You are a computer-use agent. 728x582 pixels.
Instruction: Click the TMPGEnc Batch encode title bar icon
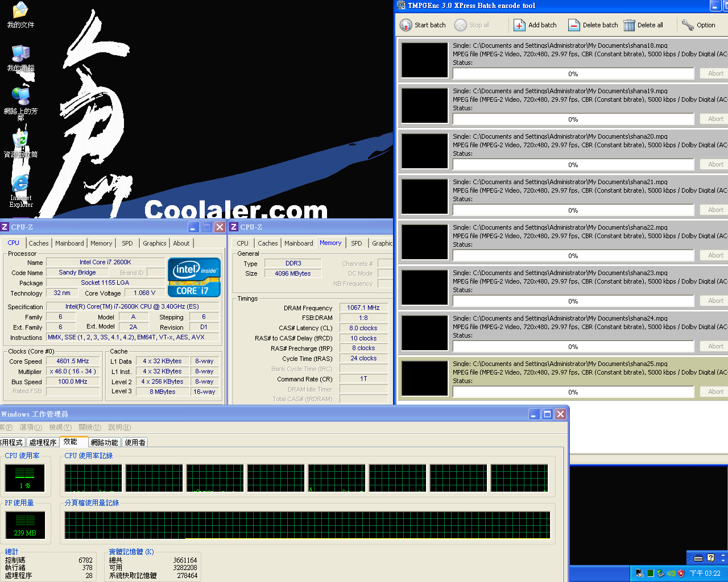tap(401, 6)
